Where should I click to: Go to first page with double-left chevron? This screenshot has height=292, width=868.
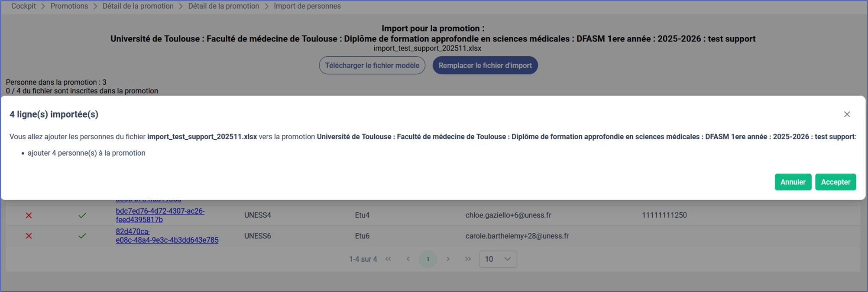point(388,259)
